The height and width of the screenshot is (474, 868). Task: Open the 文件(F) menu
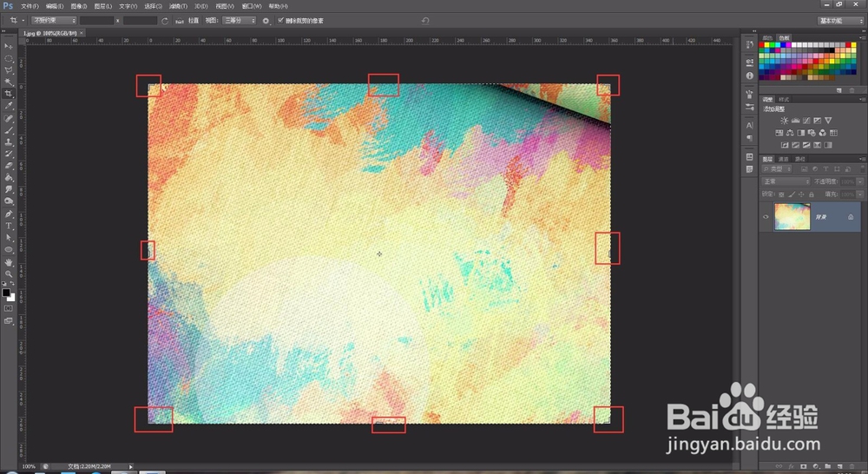click(x=30, y=6)
